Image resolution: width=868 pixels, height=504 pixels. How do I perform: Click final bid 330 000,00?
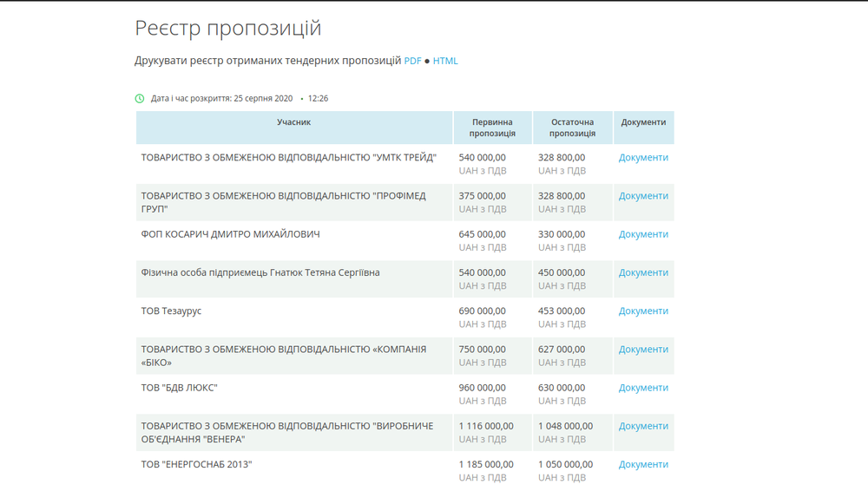tap(562, 234)
